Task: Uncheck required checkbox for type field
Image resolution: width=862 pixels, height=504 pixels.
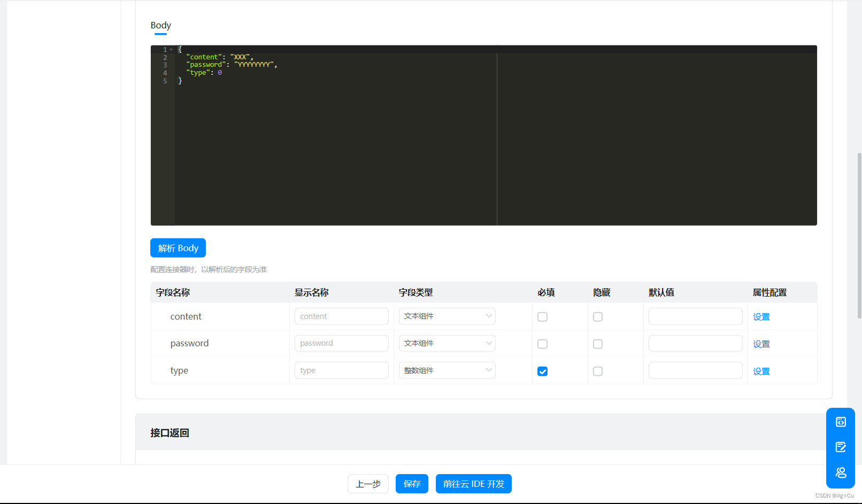Action: click(x=542, y=371)
